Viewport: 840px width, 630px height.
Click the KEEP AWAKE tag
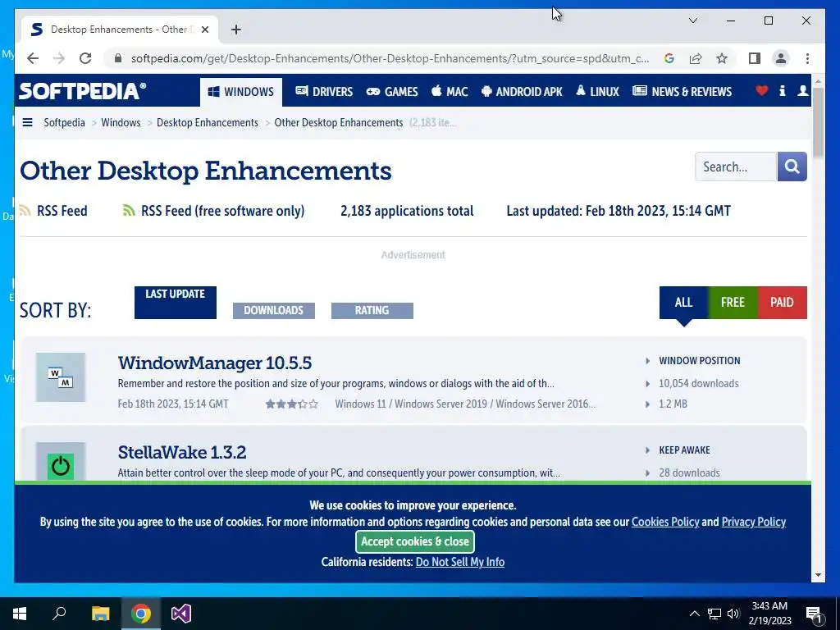point(685,450)
